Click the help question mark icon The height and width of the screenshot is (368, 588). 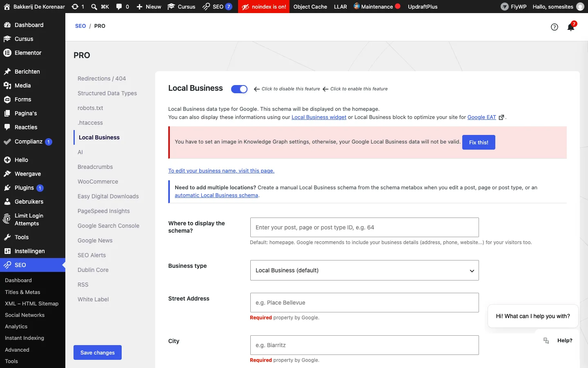tap(554, 27)
